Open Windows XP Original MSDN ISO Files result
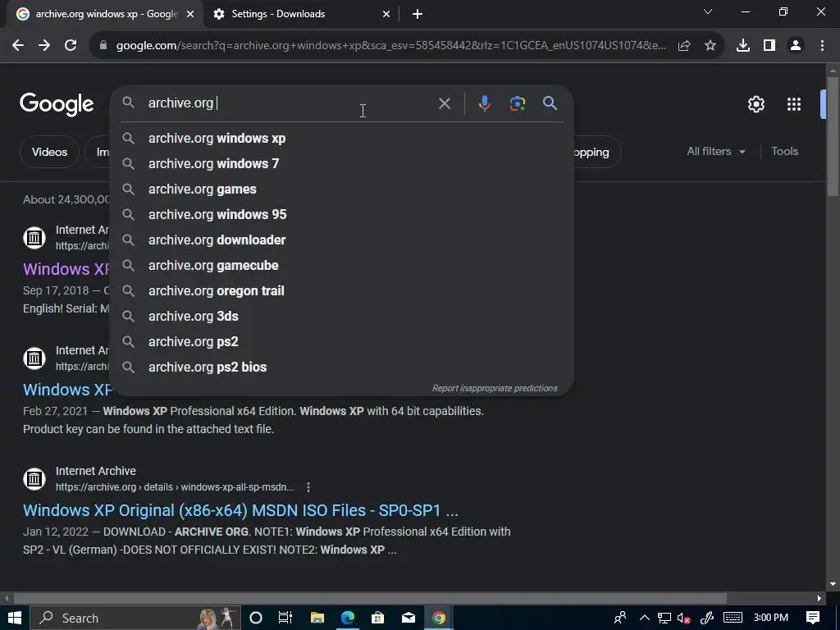Viewport: 840px width, 630px height. click(x=240, y=510)
